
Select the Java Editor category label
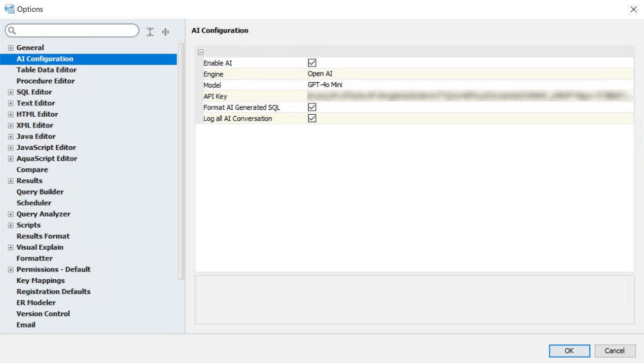(x=36, y=136)
